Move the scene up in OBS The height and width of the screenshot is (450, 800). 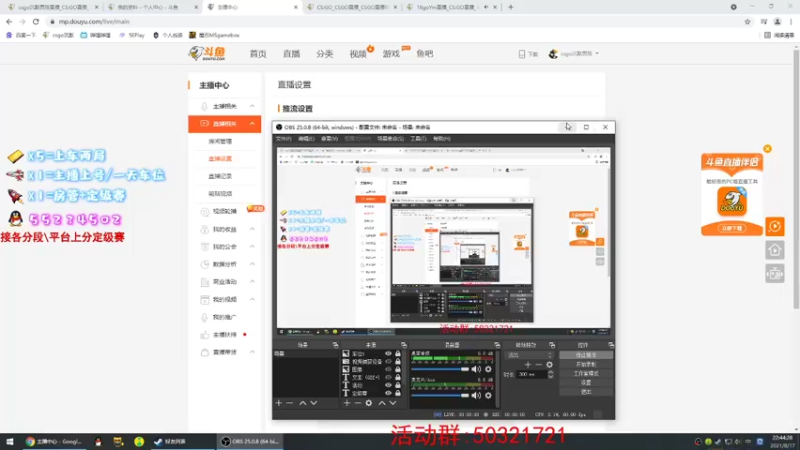coord(303,403)
